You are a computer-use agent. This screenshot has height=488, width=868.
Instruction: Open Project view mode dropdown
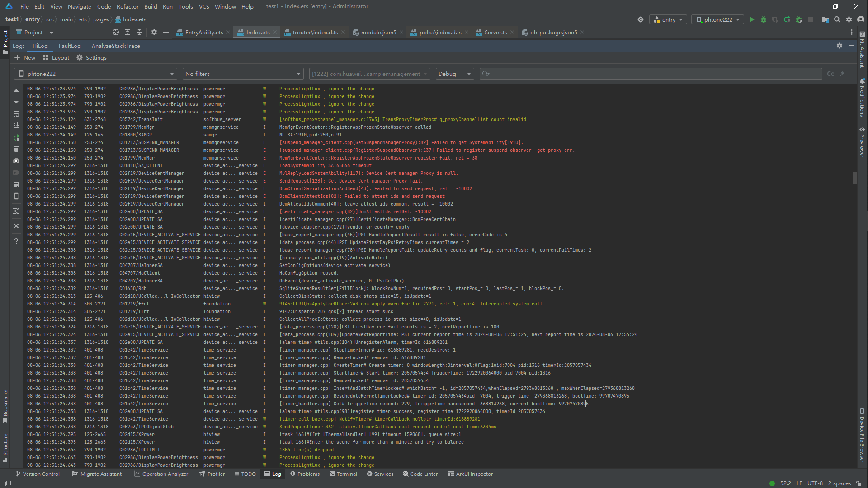point(34,32)
